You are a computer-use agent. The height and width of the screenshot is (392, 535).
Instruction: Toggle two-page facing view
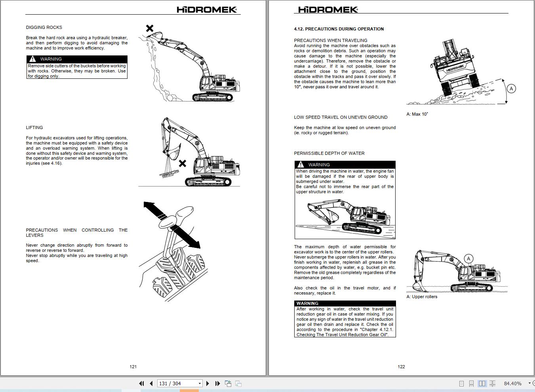coord(482,383)
